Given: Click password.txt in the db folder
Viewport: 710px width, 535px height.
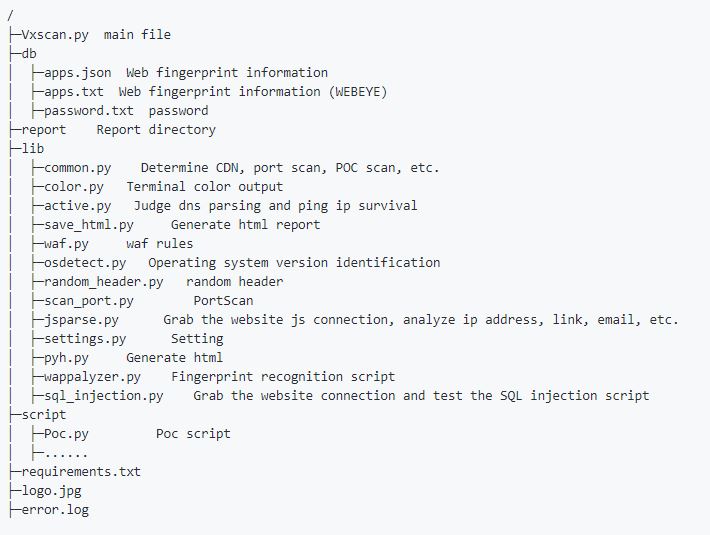Looking at the screenshot, I should click(89, 111).
